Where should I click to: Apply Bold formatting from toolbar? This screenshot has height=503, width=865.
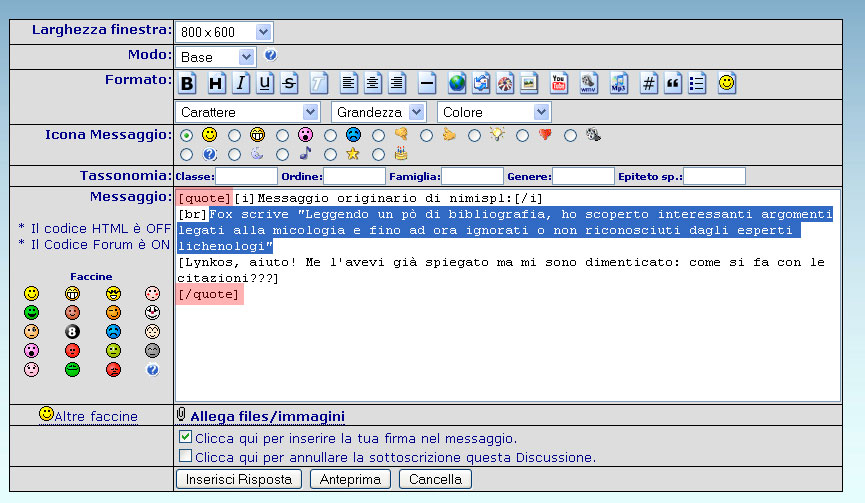point(188,83)
